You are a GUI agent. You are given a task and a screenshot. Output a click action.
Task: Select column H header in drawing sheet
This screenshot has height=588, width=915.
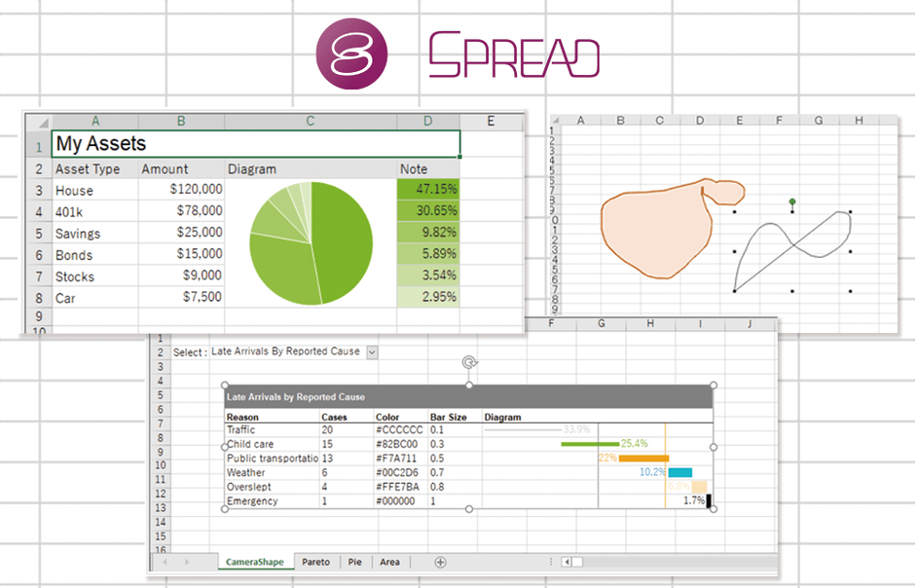point(859,120)
